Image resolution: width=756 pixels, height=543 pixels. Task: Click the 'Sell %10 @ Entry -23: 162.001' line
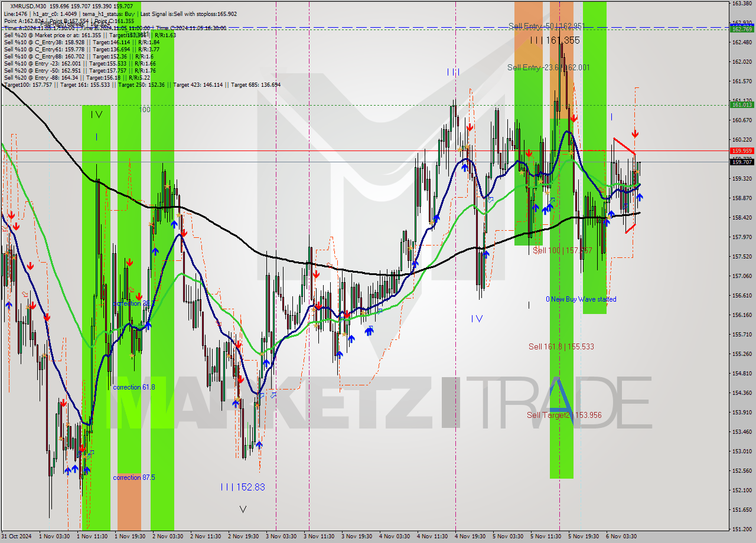coord(80,63)
